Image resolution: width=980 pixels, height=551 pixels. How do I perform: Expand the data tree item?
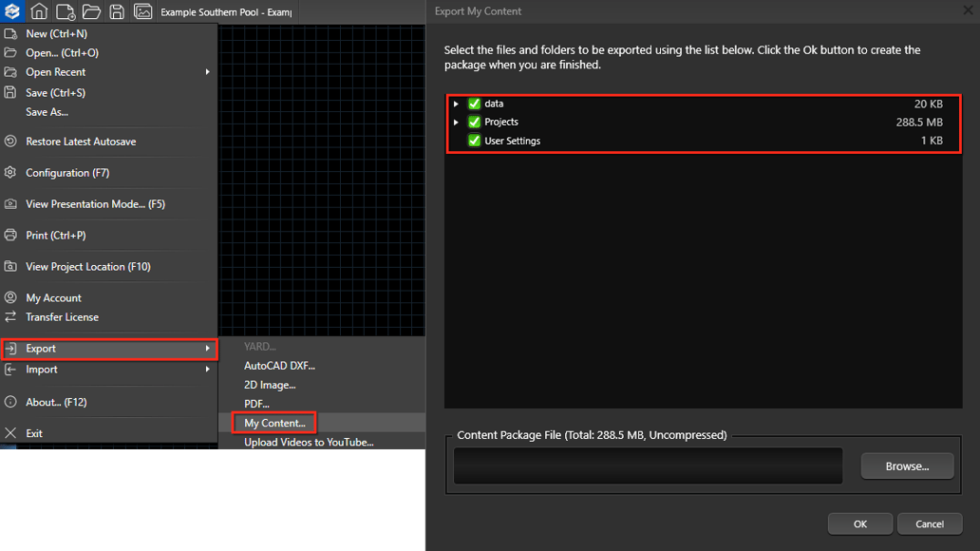coord(456,104)
